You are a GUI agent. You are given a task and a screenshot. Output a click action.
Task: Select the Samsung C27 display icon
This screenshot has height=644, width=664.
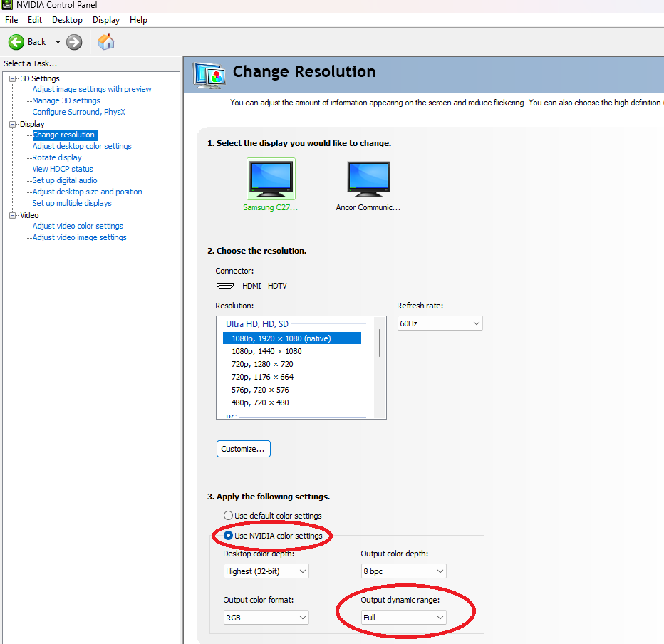[271, 179]
